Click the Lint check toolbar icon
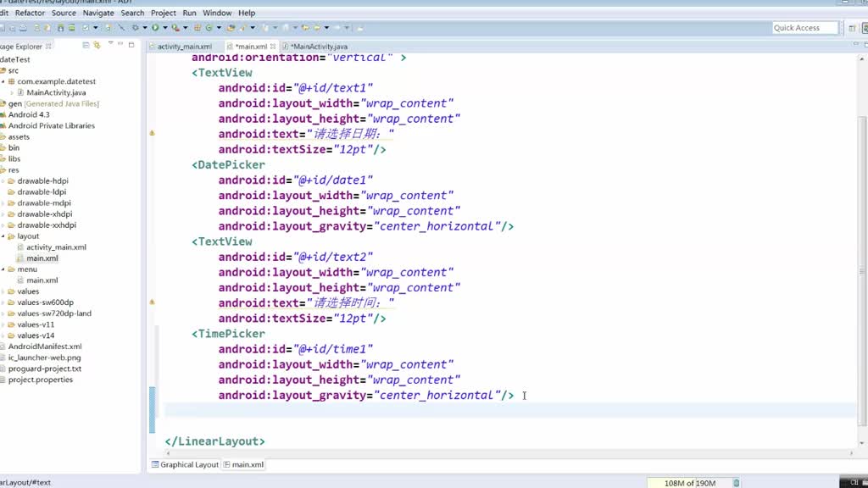868x488 pixels. (86, 28)
